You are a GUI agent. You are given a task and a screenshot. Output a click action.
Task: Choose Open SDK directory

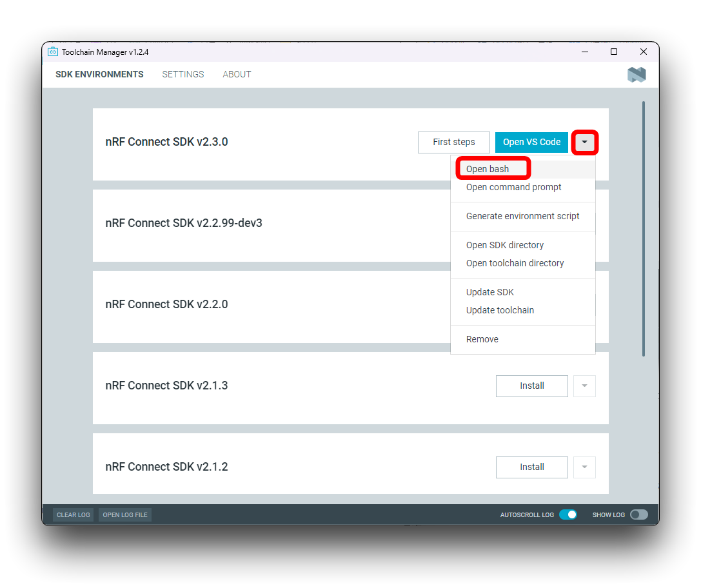click(522, 245)
